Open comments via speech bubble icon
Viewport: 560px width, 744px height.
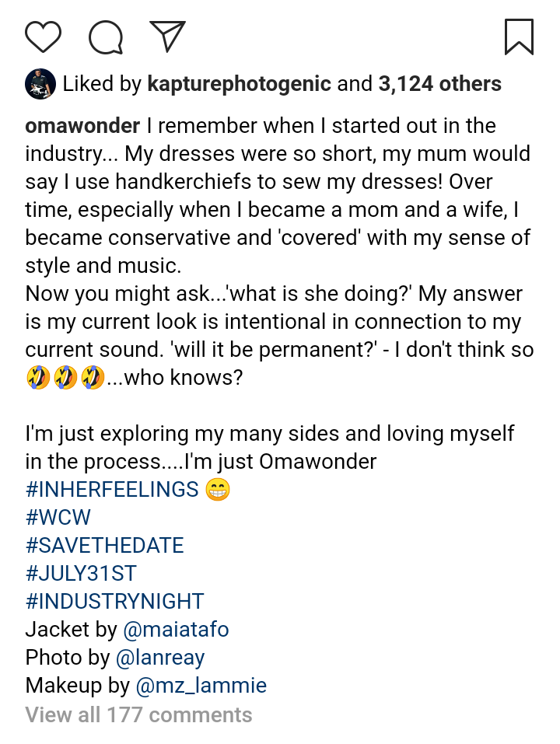(106, 37)
